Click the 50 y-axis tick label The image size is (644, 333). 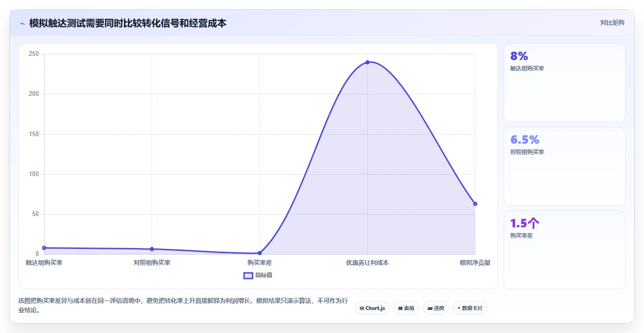pos(35,214)
